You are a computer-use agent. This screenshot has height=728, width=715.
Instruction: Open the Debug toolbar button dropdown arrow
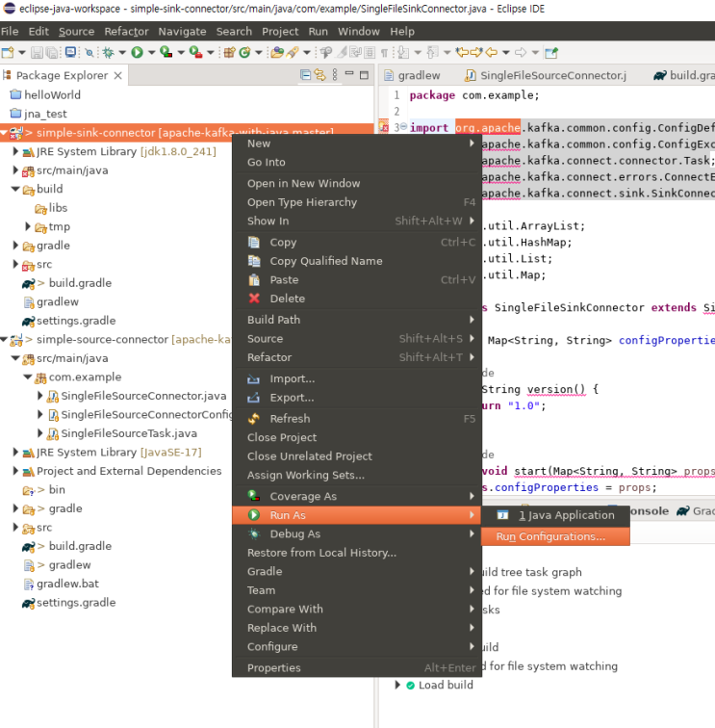pos(122,53)
